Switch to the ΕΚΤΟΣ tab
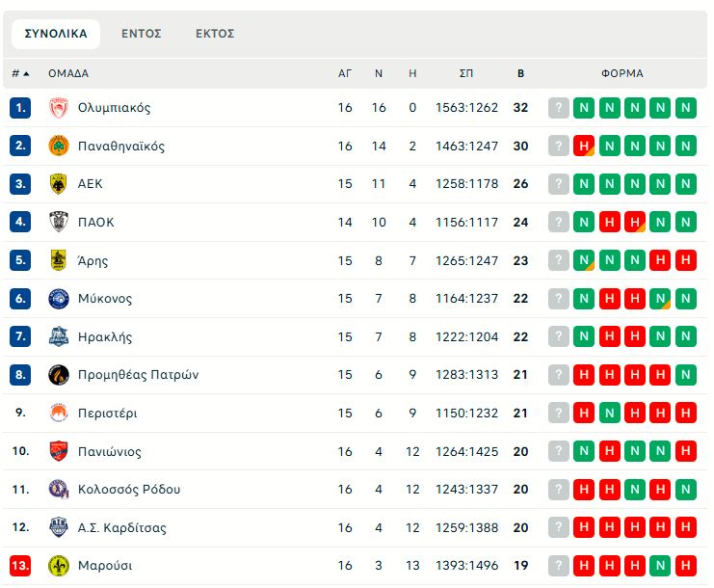This screenshot has width=714, height=588. pos(215,34)
